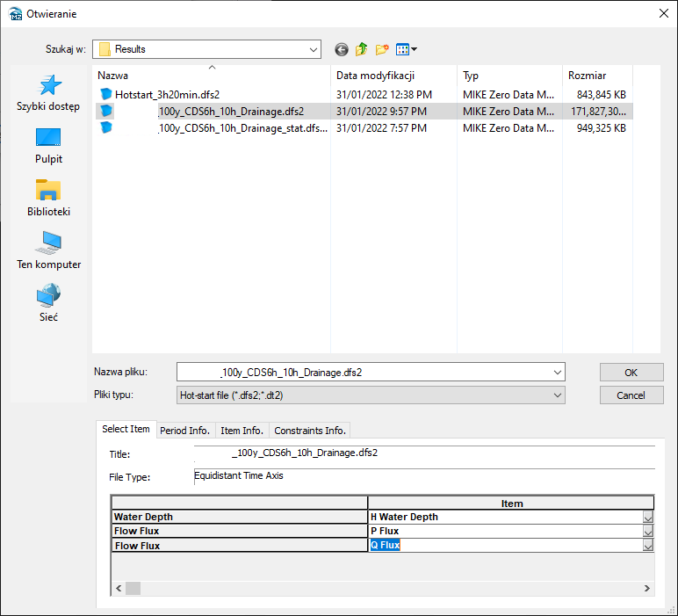The width and height of the screenshot is (678, 616).
Task: Open the View menu icon
Action: click(406, 50)
